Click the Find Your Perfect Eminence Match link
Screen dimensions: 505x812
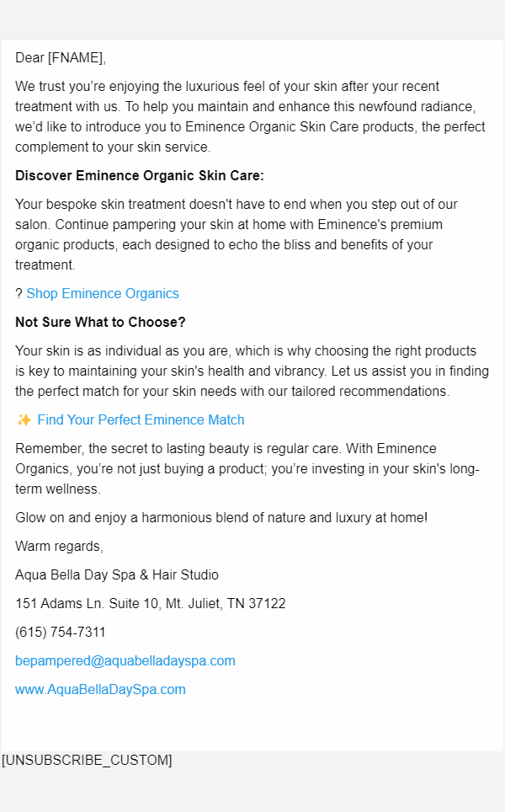(141, 420)
